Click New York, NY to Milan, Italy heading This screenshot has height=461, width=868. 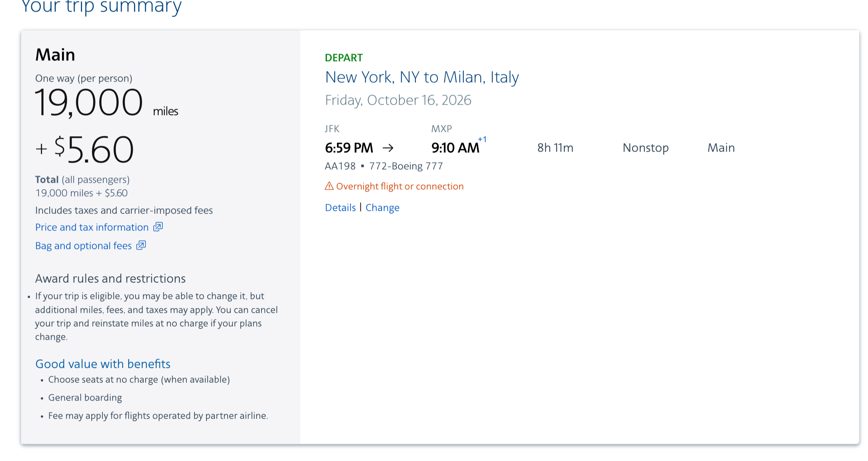click(x=422, y=77)
